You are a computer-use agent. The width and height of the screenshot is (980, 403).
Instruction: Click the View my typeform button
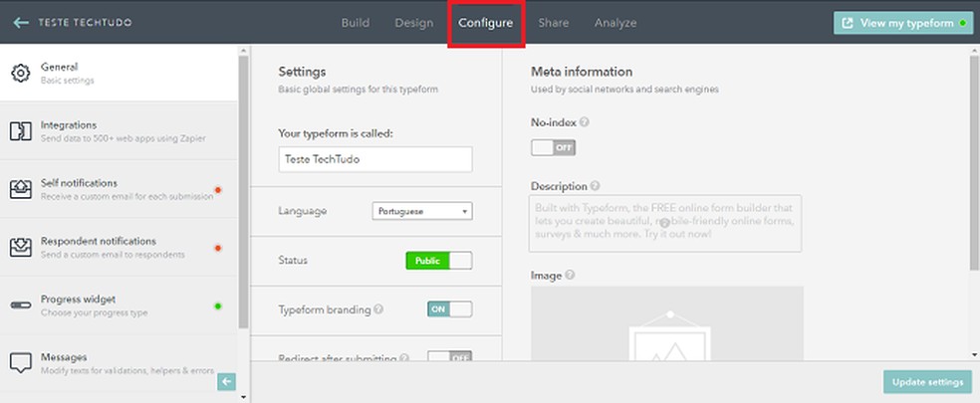[x=902, y=23]
